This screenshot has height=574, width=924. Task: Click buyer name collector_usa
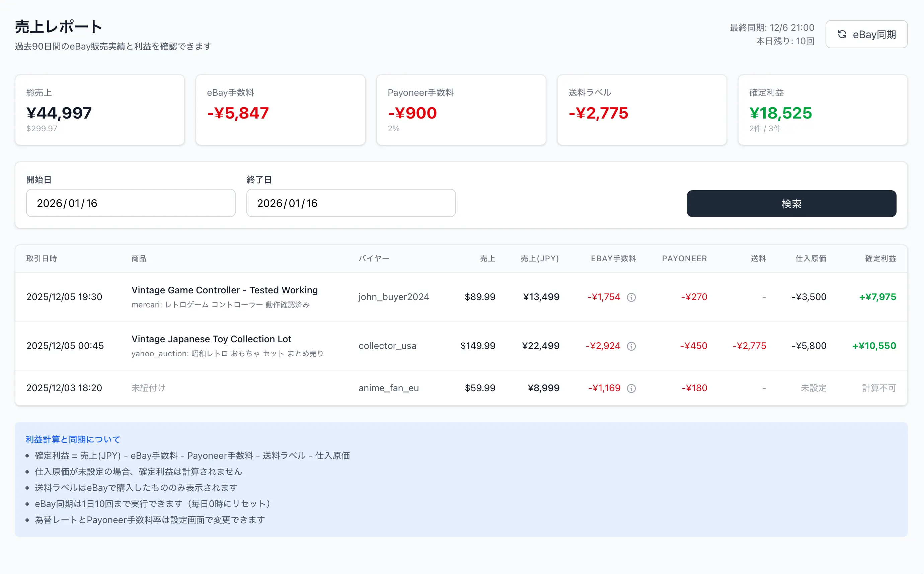387,346
